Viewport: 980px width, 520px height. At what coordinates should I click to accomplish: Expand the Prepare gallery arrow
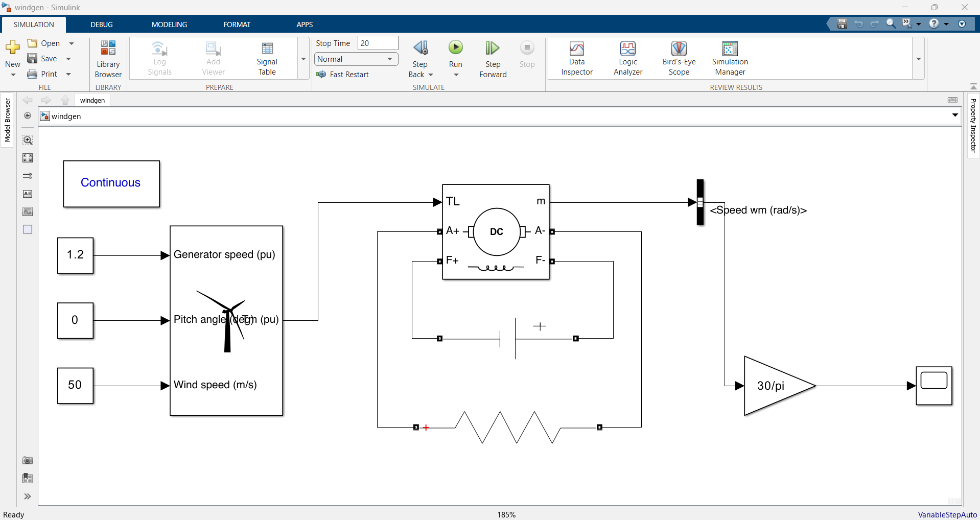point(304,59)
